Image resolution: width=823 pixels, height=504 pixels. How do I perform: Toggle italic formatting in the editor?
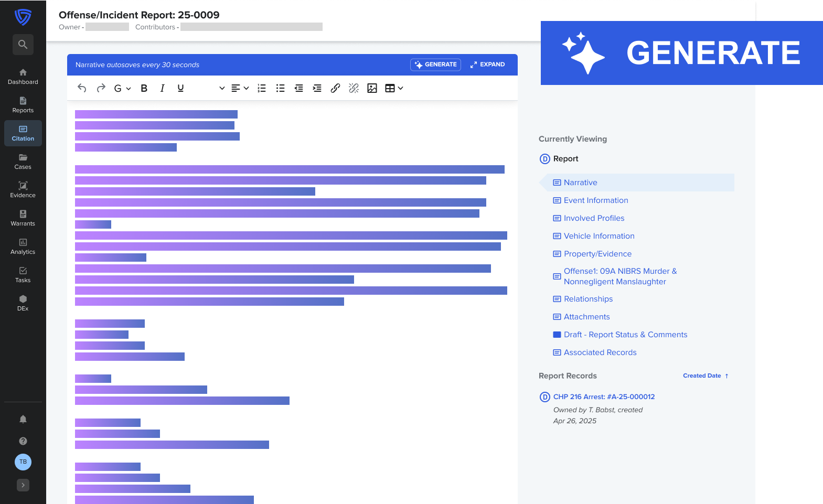[x=163, y=88]
